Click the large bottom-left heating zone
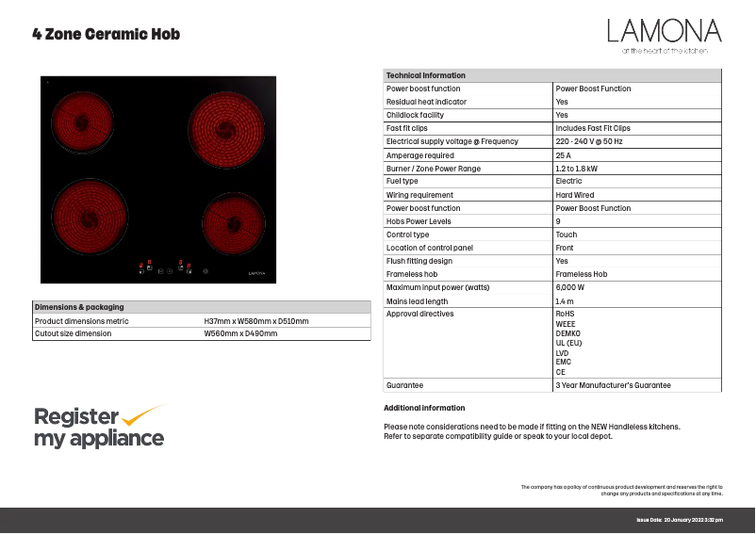 pos(90,218)
